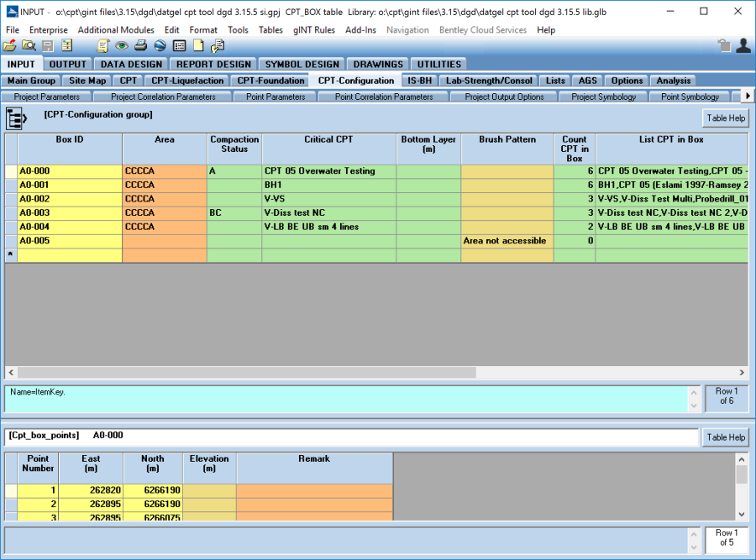Click up arrow of message box scroller
The height and width of the screenshot is (560, 756).
tap(693, 391)
